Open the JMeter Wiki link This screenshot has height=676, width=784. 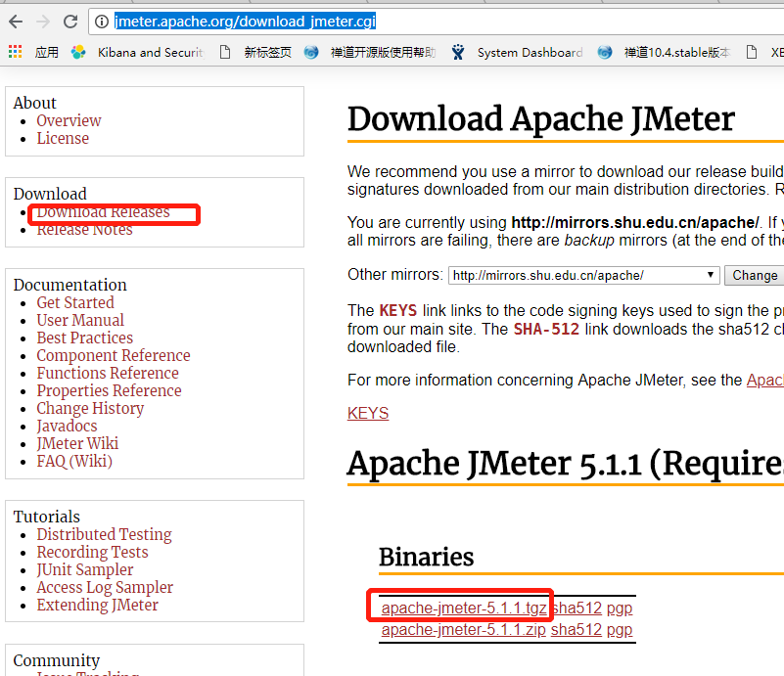pos(77,444)
